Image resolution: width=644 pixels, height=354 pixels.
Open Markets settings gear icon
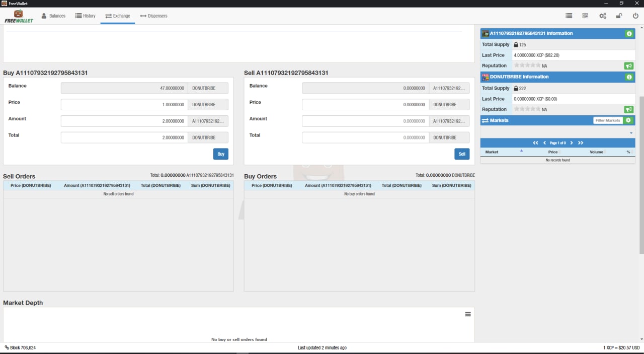pyautogui.click(x=628, y=120)
